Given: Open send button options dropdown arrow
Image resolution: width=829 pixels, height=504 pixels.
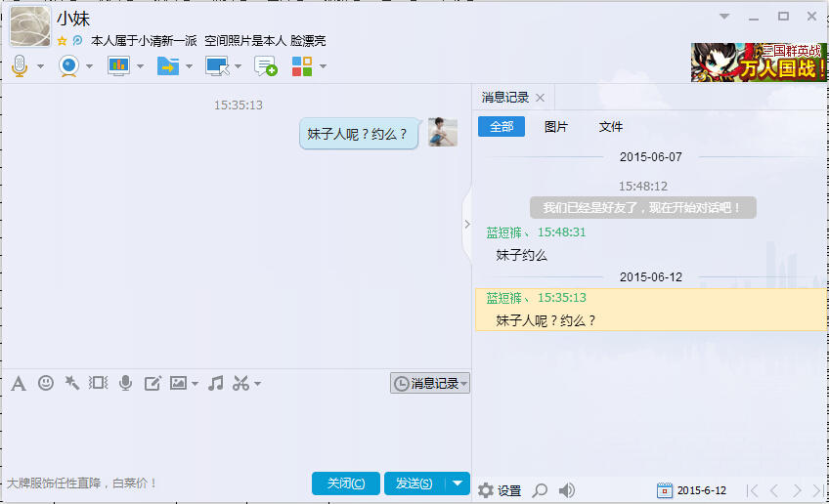Looking at the screenshot, I should tap(458, 483).
